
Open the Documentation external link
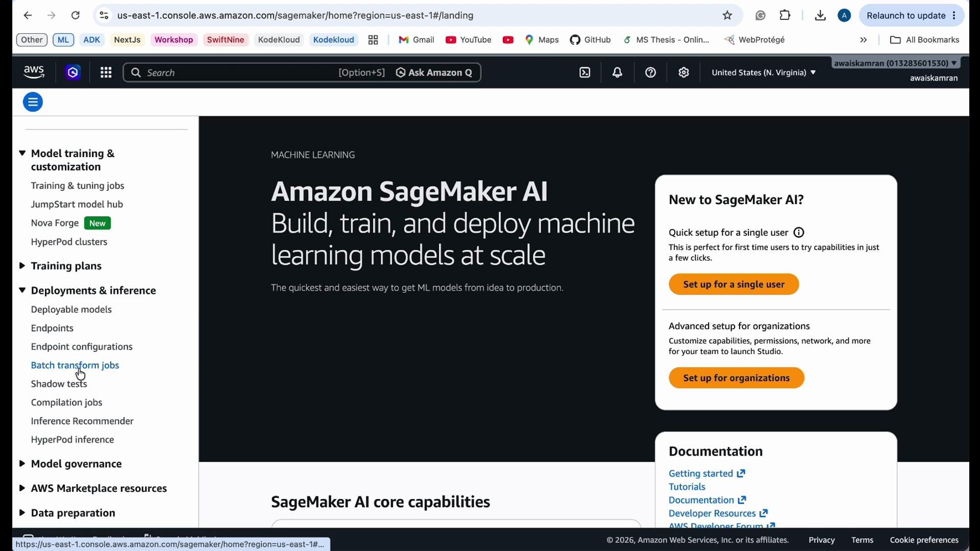[708, 500]
